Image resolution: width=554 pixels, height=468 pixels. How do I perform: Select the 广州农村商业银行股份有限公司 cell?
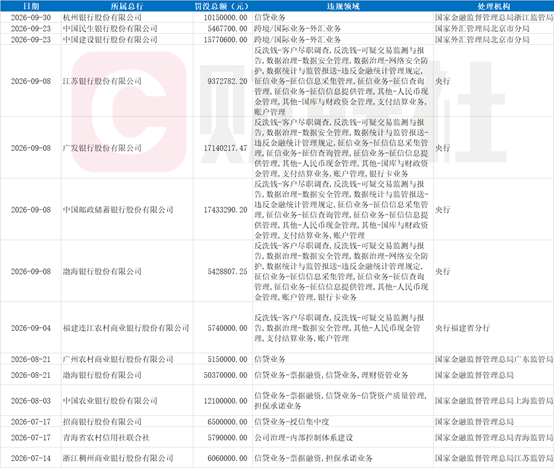coord(127,359)
